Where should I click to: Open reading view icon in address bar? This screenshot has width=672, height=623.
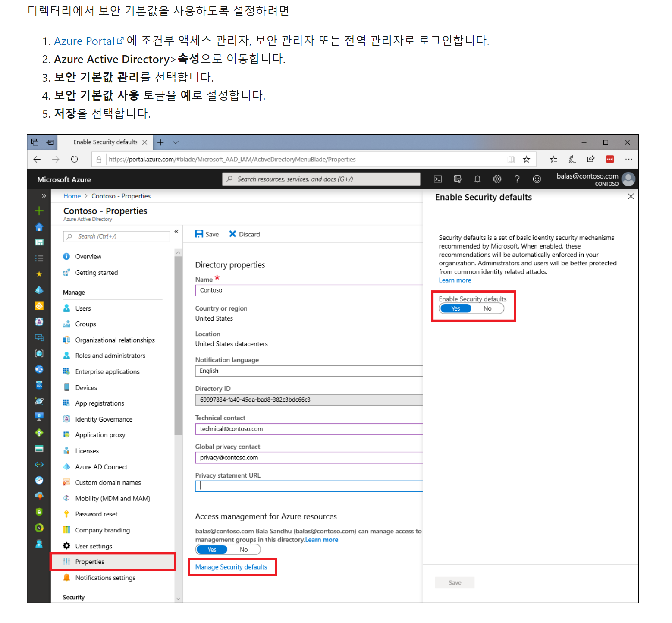pos(511,159)
